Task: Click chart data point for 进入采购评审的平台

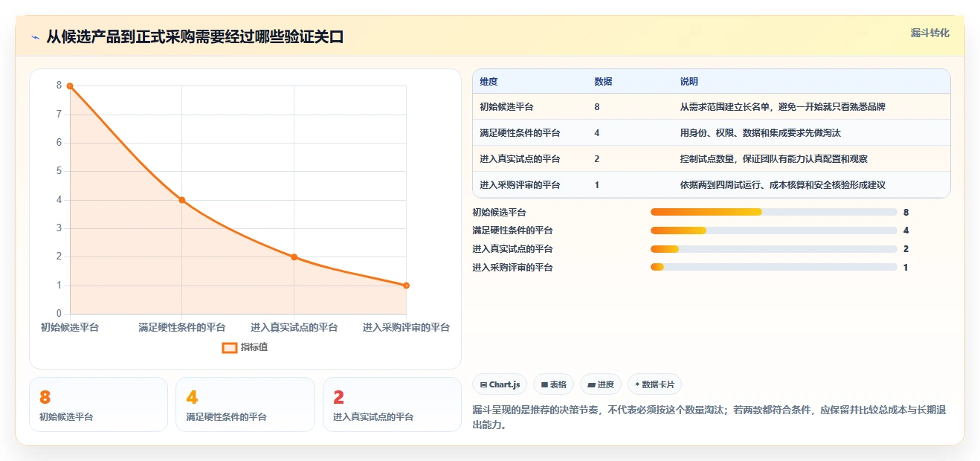Action: (406, 286)
